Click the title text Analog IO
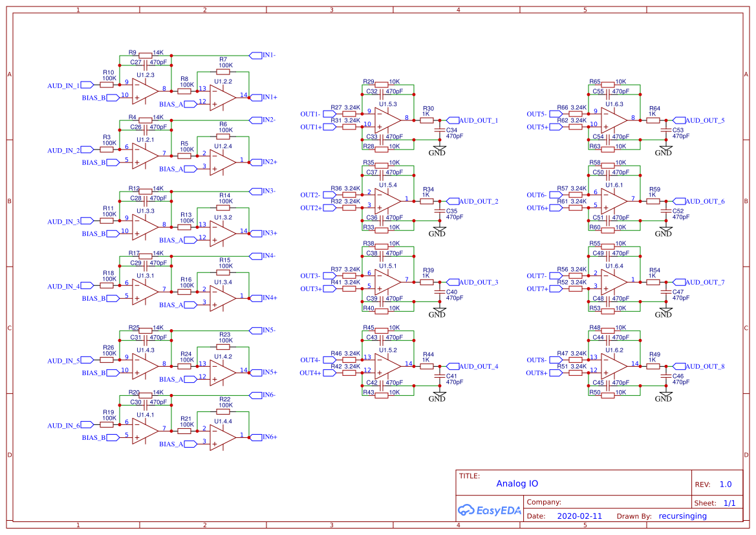Viewport: 756px width, 535px height. 518,483
